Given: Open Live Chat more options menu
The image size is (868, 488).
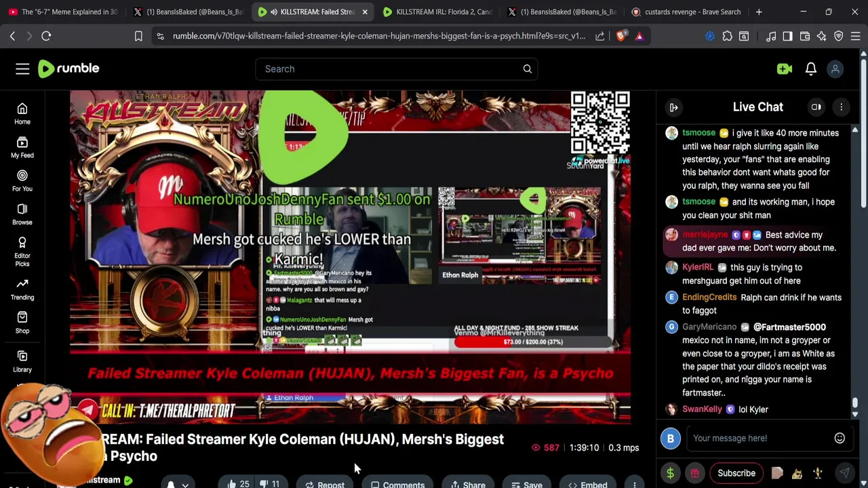Looking at the screenshot, I should [x=842, y=107].
